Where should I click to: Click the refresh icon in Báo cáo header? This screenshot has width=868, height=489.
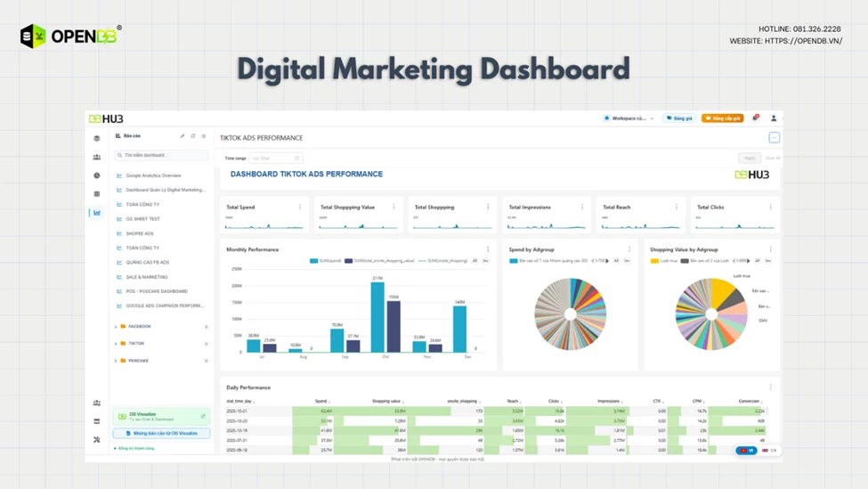pyautogui.click(x=193, y=135)
